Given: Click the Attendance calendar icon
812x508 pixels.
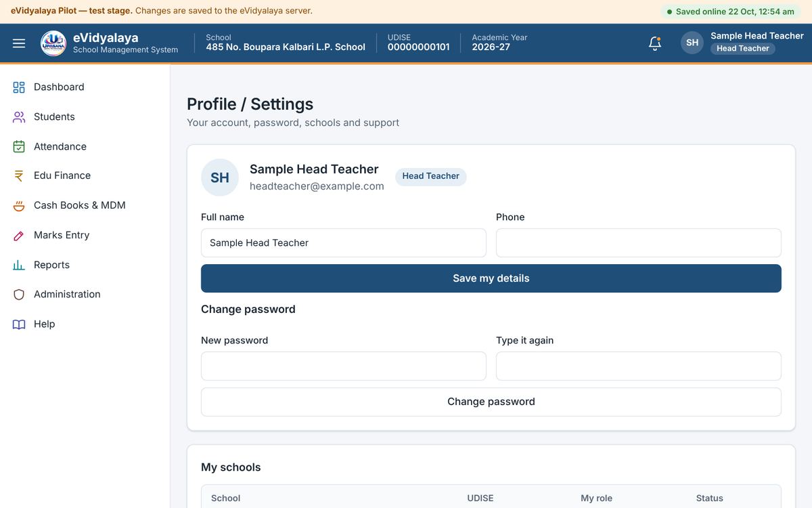Looking at the screenshot, I should 19,146.
